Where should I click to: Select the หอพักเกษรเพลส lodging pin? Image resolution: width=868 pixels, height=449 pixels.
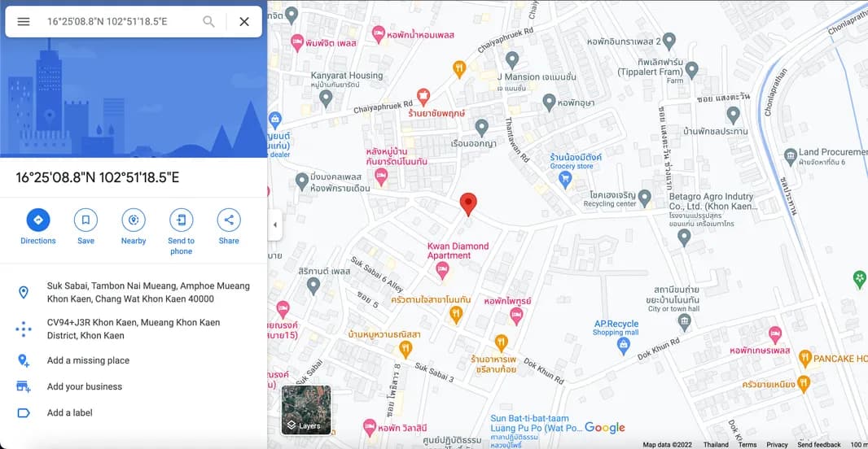click(775, 334)
